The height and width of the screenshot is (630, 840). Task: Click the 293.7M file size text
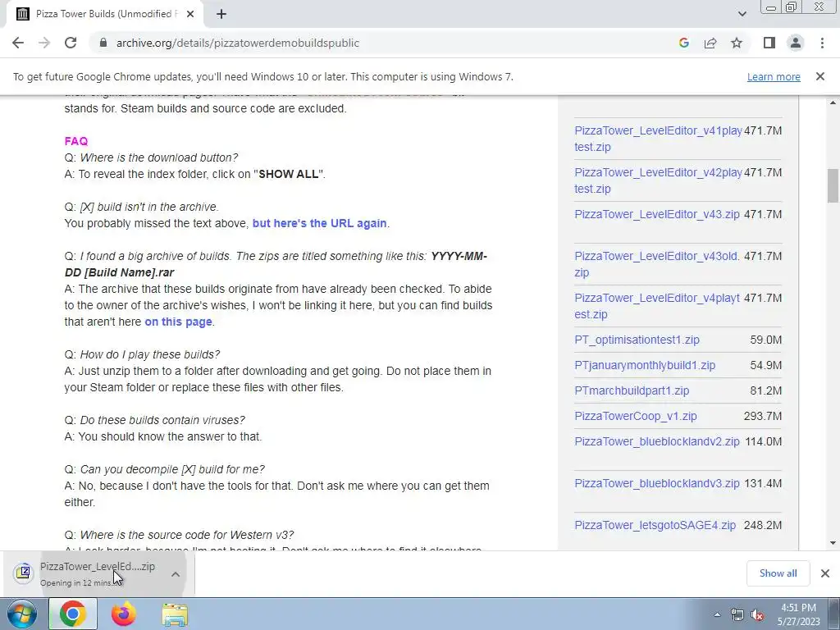763,416
